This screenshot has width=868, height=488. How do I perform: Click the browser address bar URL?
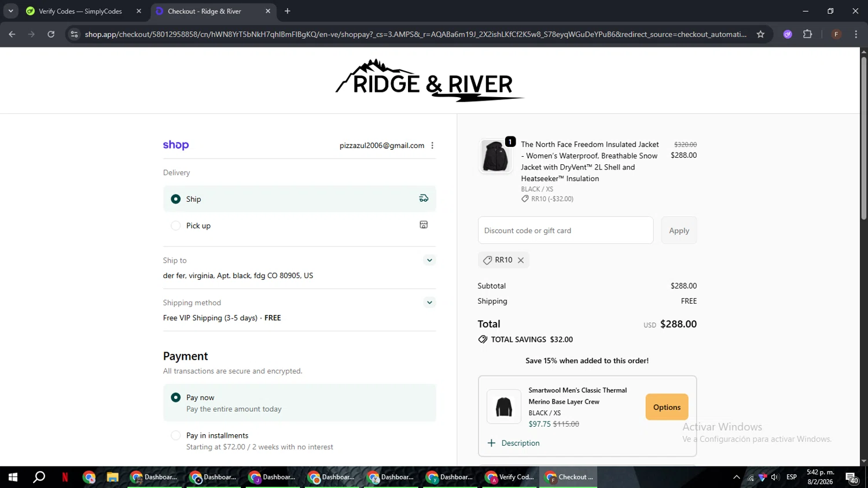(x=415, y=34)
